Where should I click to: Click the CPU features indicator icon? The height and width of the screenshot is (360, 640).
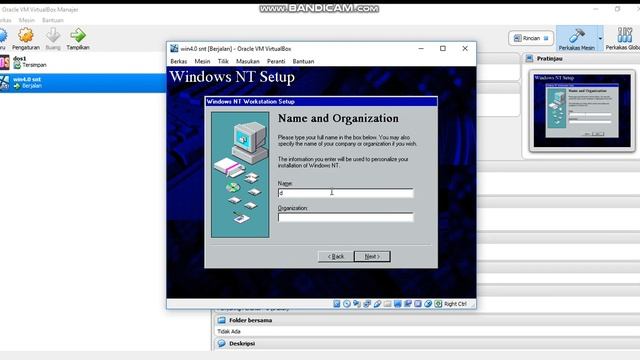418,304
